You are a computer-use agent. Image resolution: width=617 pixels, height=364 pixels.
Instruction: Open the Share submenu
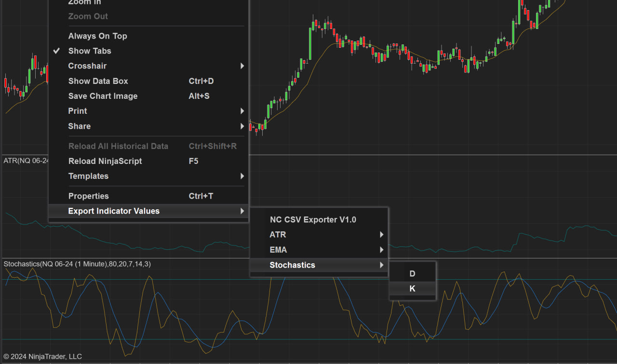coord(80,126)
